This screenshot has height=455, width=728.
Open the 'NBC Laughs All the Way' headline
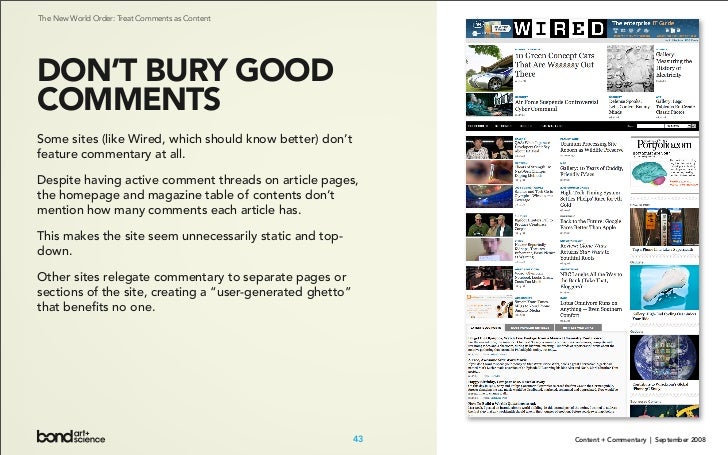pyautogui.click(x=591, y=280)
